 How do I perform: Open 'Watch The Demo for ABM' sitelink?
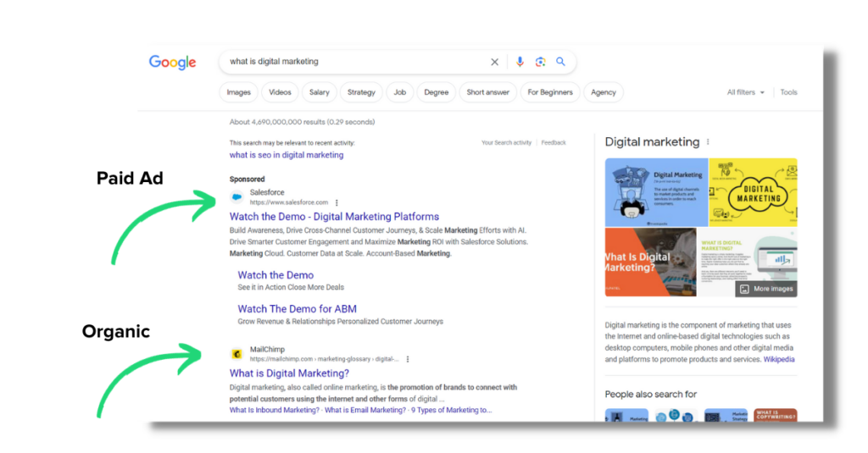297,309
